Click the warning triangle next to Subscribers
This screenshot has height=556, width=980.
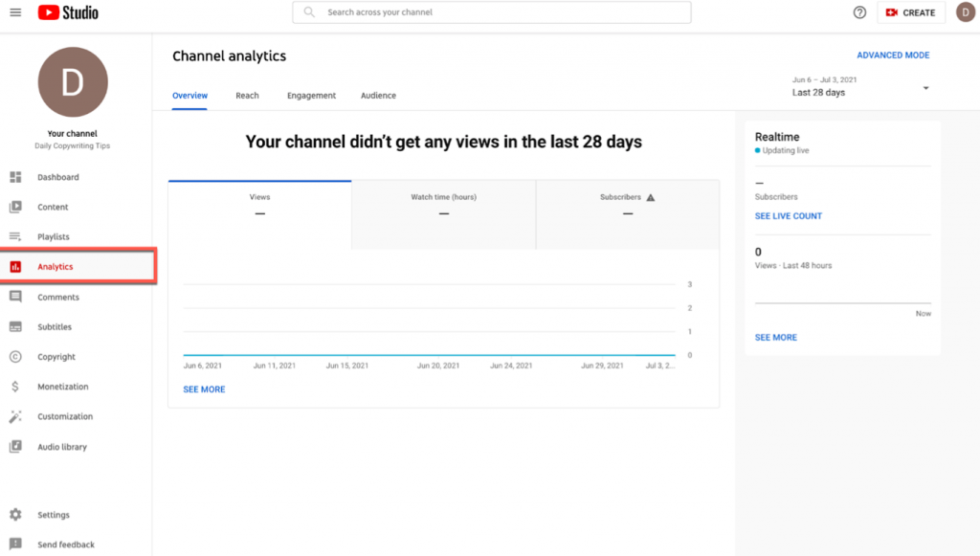651,197
